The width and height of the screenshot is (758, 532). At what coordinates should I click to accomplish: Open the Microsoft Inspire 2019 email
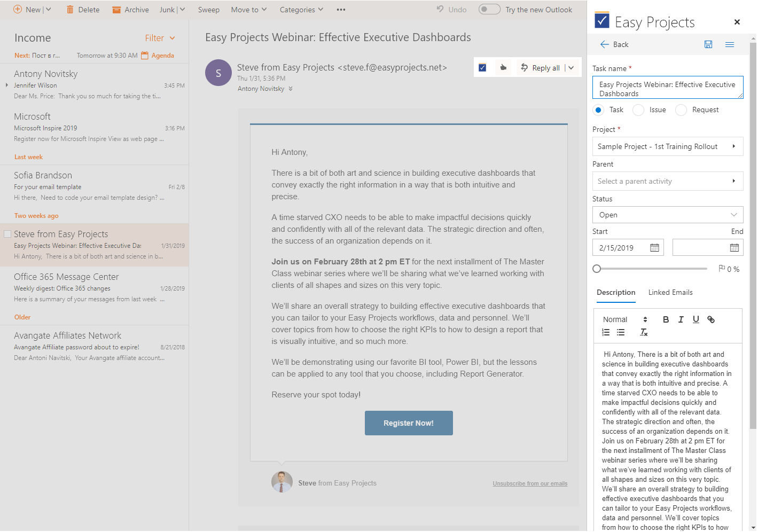pyautogui.click(x=94, y=127)
